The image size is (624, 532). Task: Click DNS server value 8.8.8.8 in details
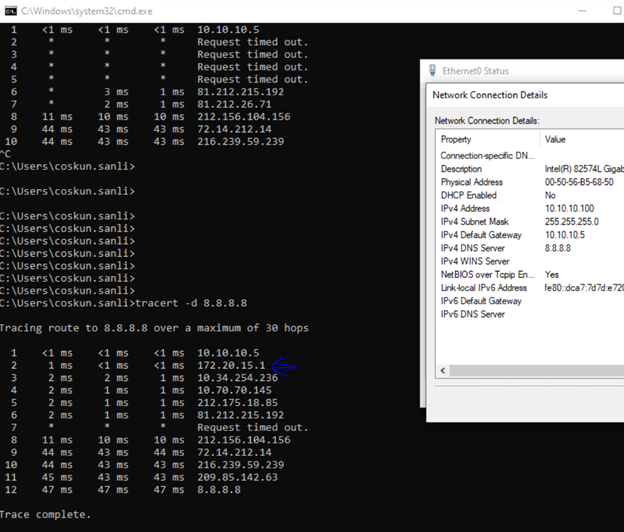point(558,248)
